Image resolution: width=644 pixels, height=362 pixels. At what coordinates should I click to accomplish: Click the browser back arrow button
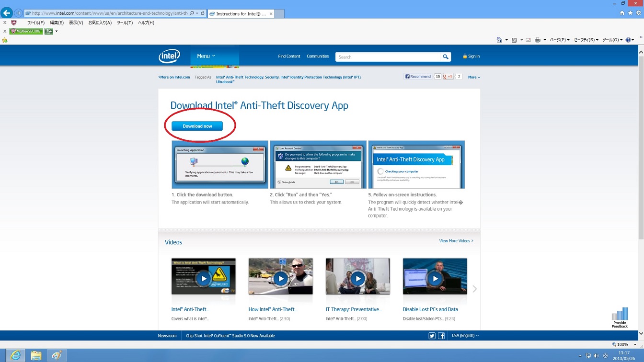[7, 13]
